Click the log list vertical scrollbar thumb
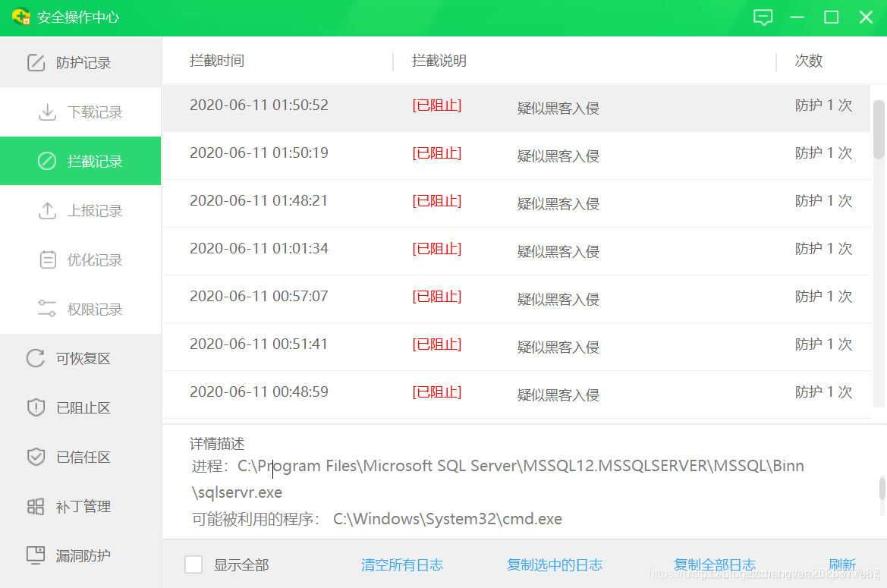Image resolution: width=887 pixels, height=588 pixels. [879, 130]
